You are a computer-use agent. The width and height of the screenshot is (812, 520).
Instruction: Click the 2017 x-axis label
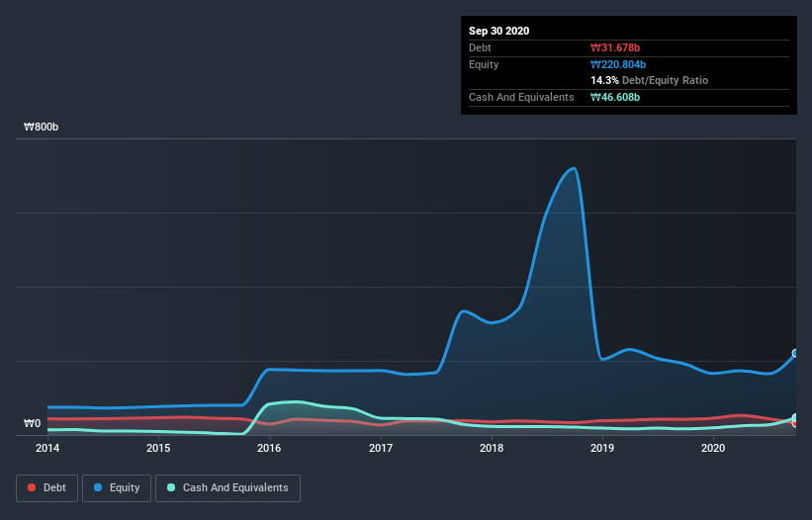coord(381,448)
